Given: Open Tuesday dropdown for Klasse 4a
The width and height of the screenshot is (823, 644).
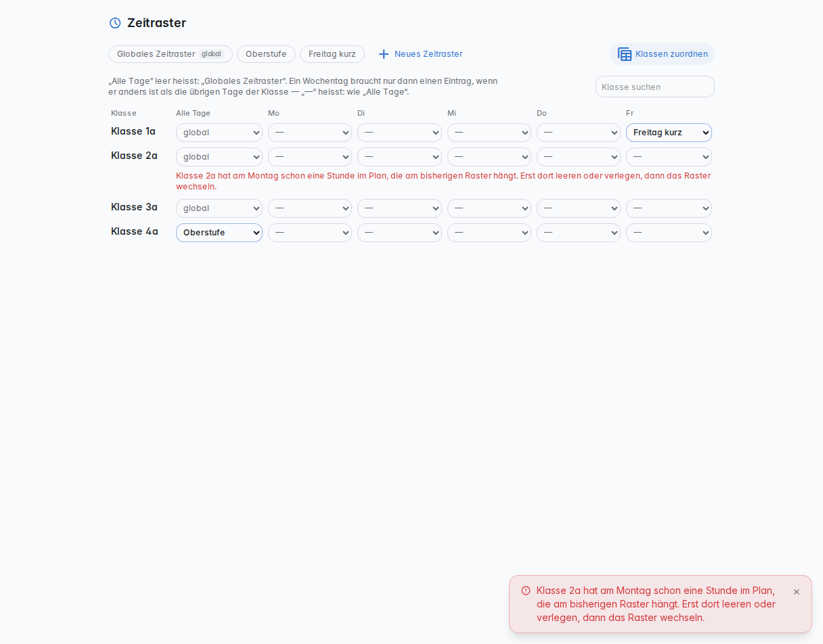Looking at the screenshot, I should 399,233.
